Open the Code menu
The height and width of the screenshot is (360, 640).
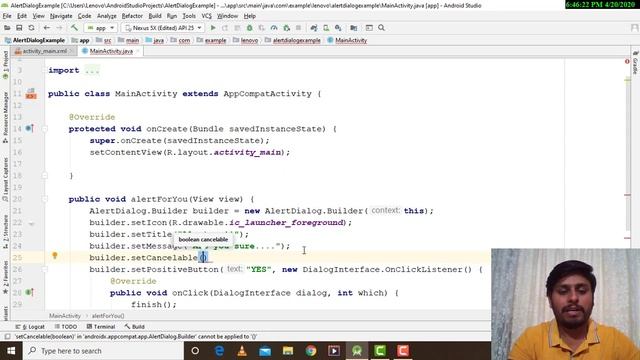click(x=84, y=16)
